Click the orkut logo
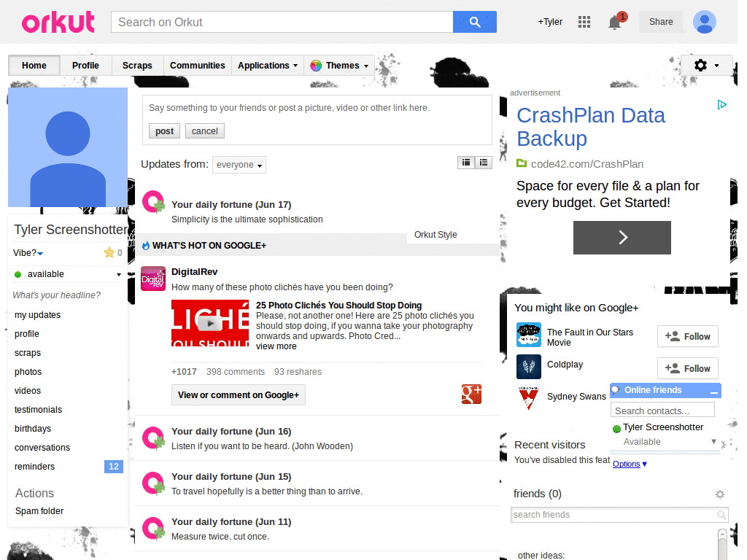This screenshot has height=560, width=747. pyautogui.click(x=58, y=22)
